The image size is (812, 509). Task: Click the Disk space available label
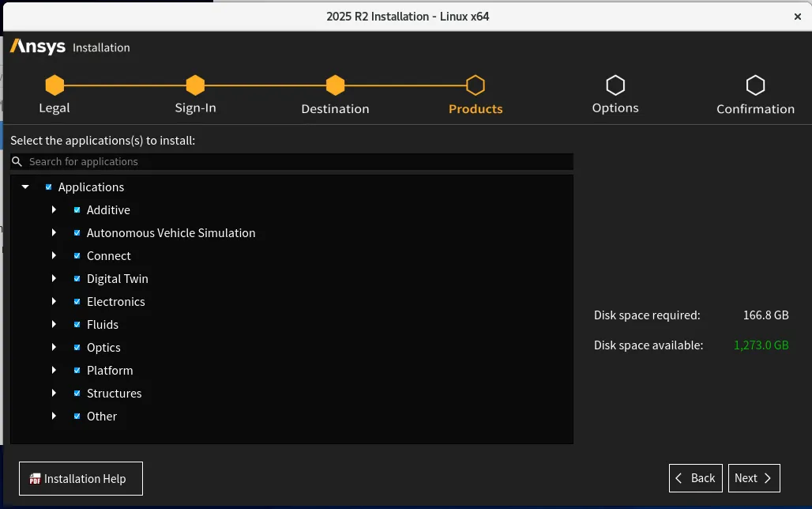[x=648, y=345]
